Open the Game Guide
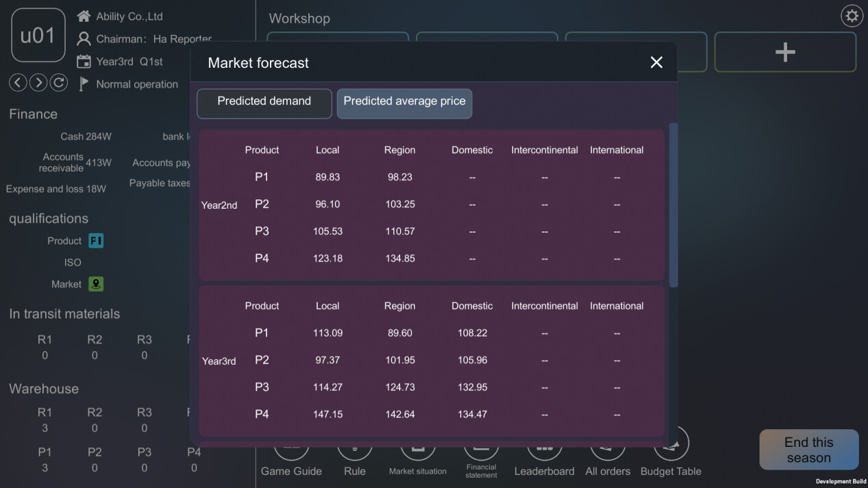The image size is (868, 488). [x=291, y=455]
